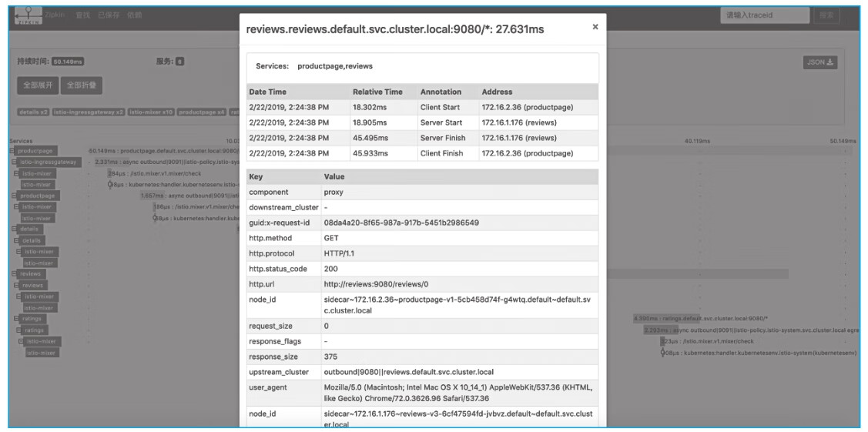This screenshot has width=868, height=432.
Task: Collapse the top-level ratings service node
Action: [12, 319]
